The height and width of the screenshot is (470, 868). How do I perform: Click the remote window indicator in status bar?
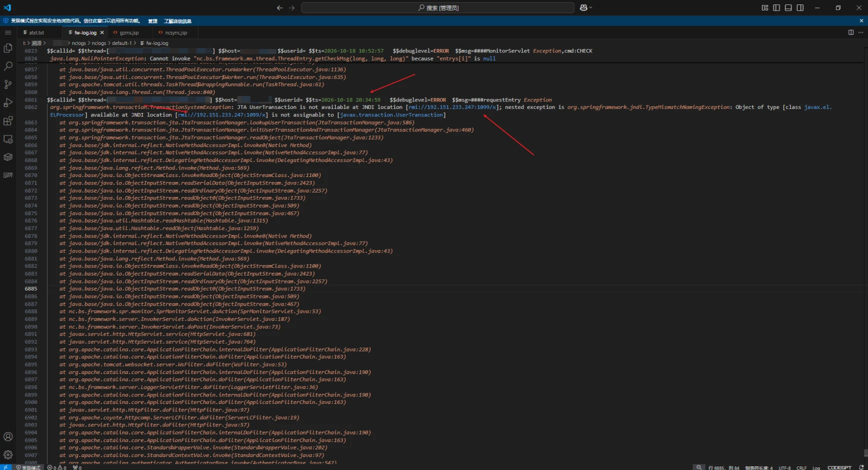(5, 467)
